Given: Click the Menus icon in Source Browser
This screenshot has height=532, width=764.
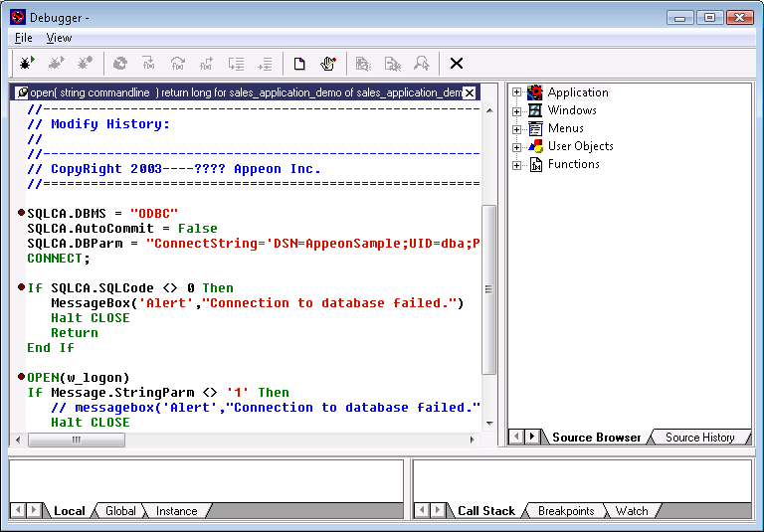Looking at the screenshot, I should point(535,128).
